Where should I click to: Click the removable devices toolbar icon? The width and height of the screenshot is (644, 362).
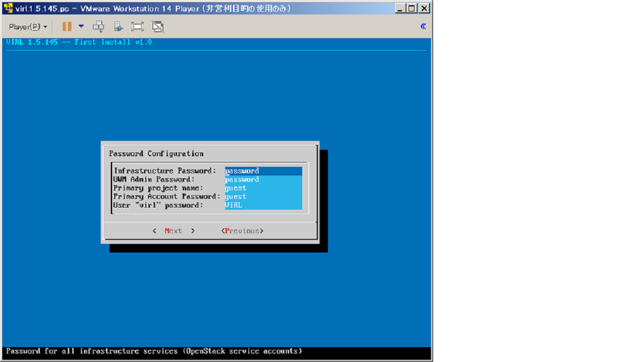click(x=118, y=27)
